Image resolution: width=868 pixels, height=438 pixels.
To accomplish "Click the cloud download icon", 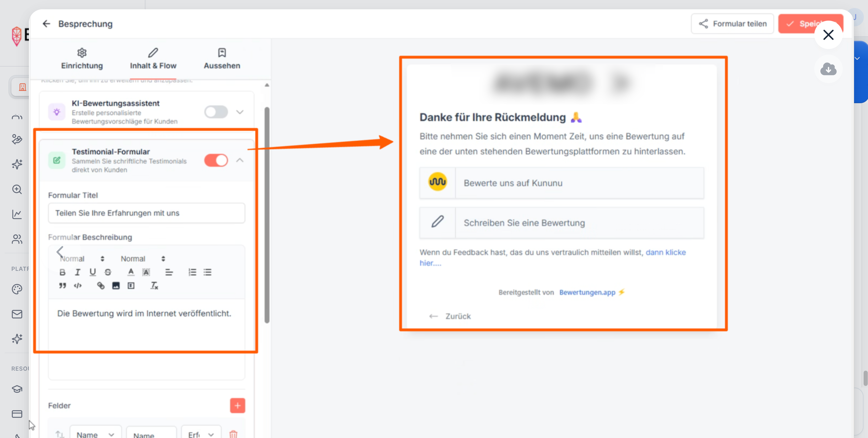I will 828,69.
